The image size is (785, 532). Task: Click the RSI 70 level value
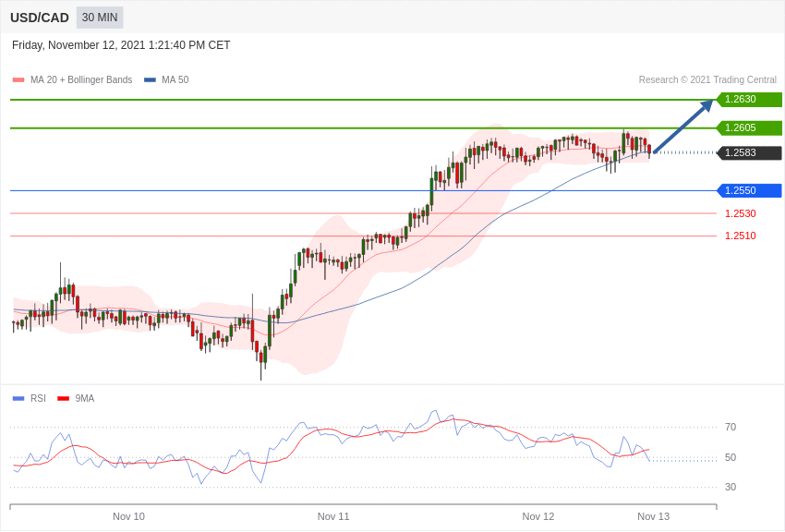pos(731,427)
